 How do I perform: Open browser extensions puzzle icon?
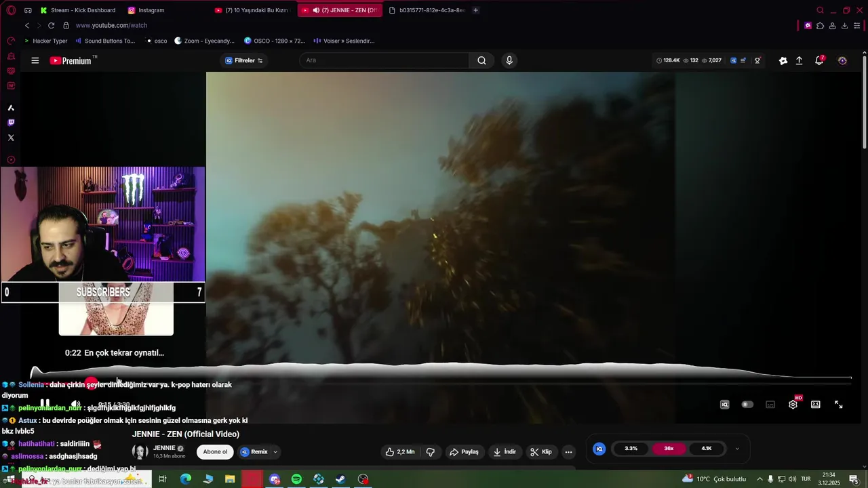click(x=820, y=25)
